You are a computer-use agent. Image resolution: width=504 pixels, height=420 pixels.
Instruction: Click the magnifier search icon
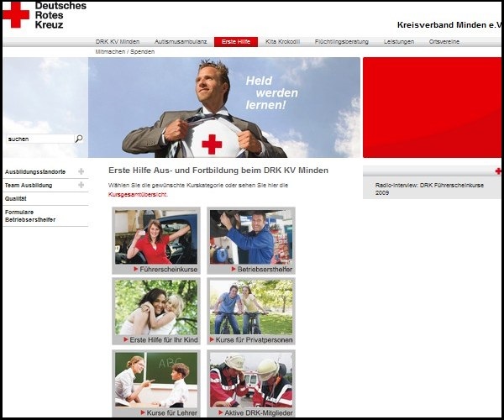pyautogui.click(x=79, y=139)
